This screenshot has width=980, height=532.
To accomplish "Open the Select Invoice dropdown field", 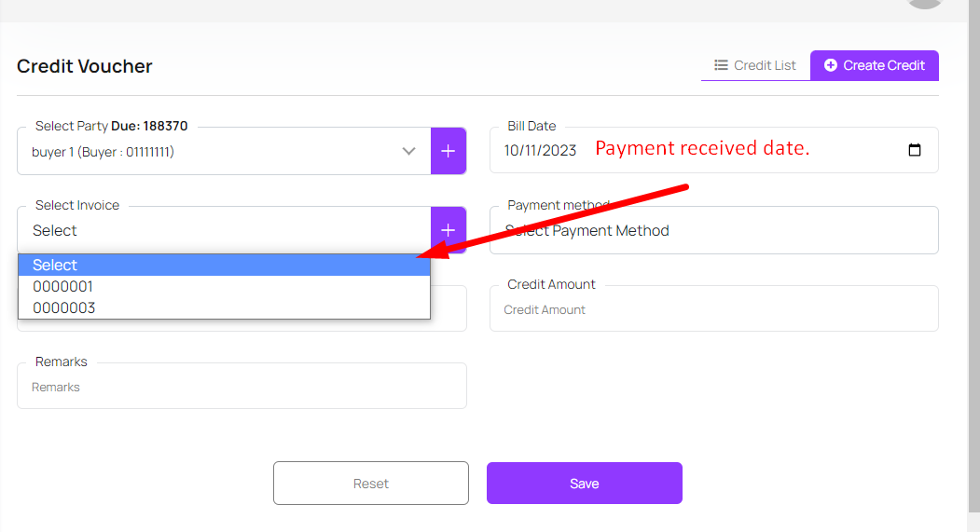I will tap(224, 230).
